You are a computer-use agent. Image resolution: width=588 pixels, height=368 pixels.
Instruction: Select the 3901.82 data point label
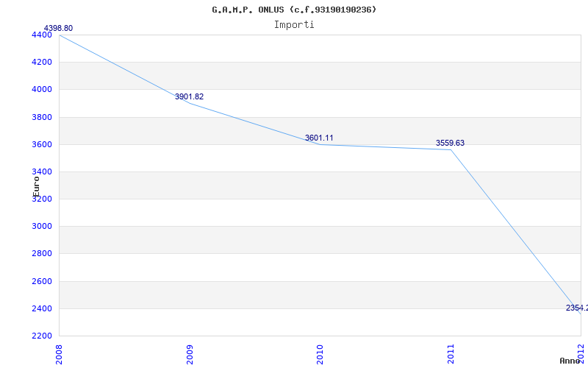[x=189, y=96]
